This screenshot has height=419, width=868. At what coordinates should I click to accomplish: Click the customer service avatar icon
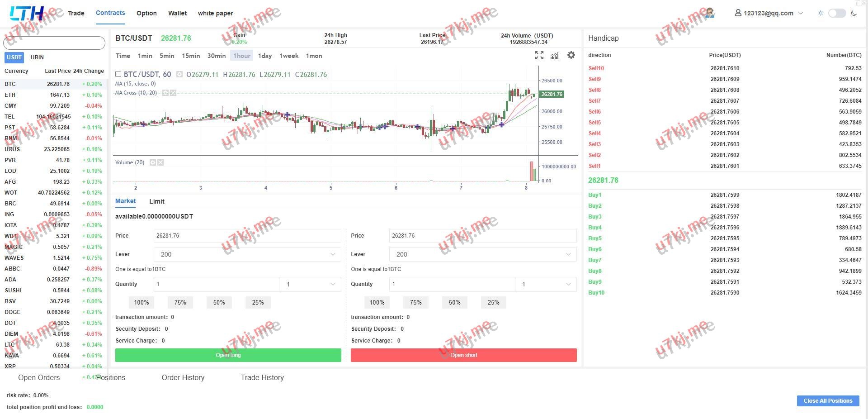pyautogui.click(x=709, y=13)
